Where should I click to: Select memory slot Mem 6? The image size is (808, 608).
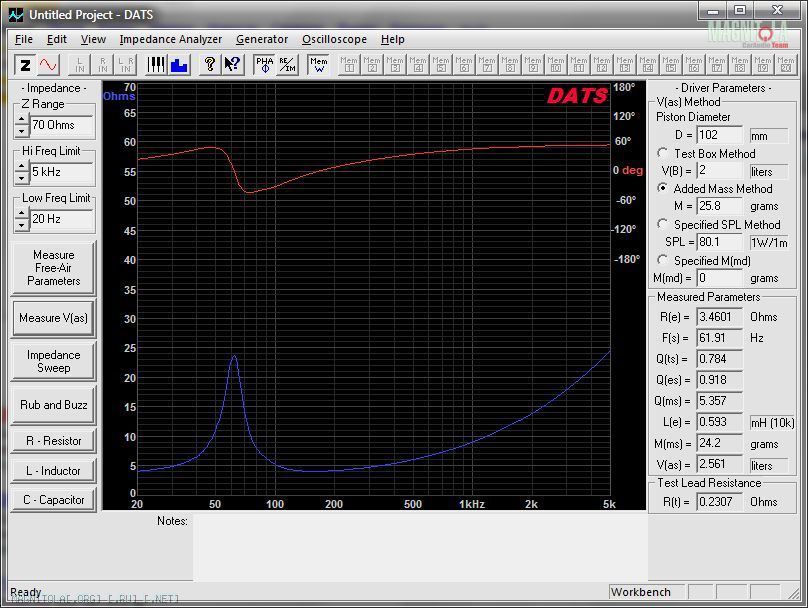(x=464, y=65)
